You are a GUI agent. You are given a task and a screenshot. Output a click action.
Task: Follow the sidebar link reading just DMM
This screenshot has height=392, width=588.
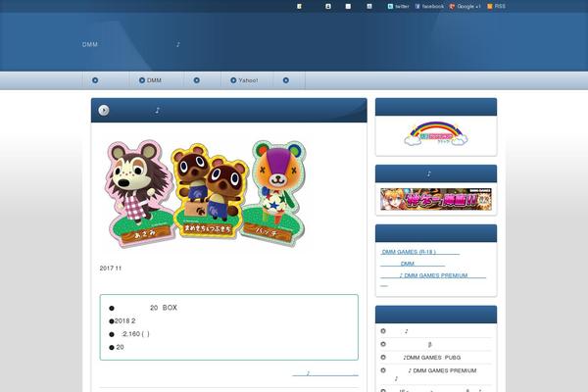coord(413,264)
